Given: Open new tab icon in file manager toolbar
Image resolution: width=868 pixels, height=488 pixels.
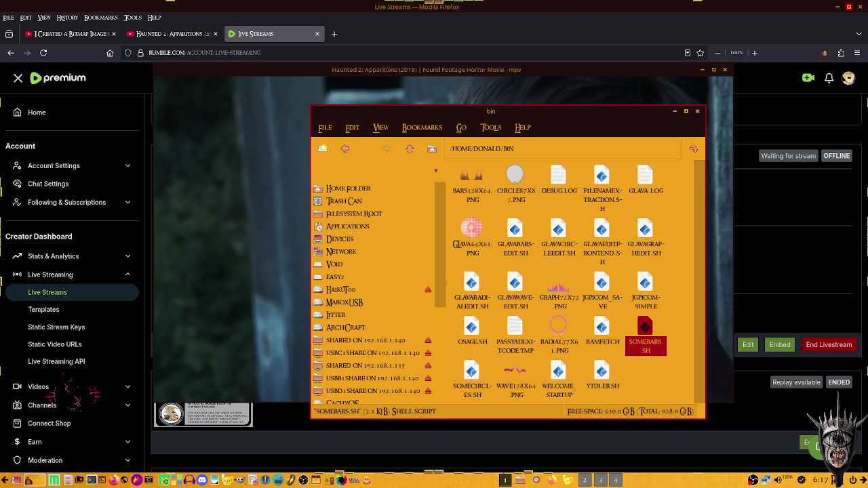Looking at the screenshot, I should pos(323,148).
